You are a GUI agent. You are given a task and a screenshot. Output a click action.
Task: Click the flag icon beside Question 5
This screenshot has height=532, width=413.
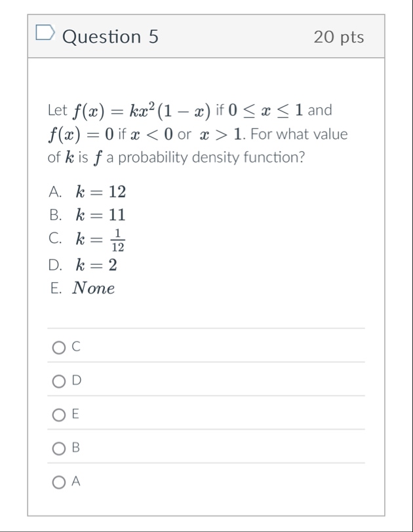tap(44, 31)
